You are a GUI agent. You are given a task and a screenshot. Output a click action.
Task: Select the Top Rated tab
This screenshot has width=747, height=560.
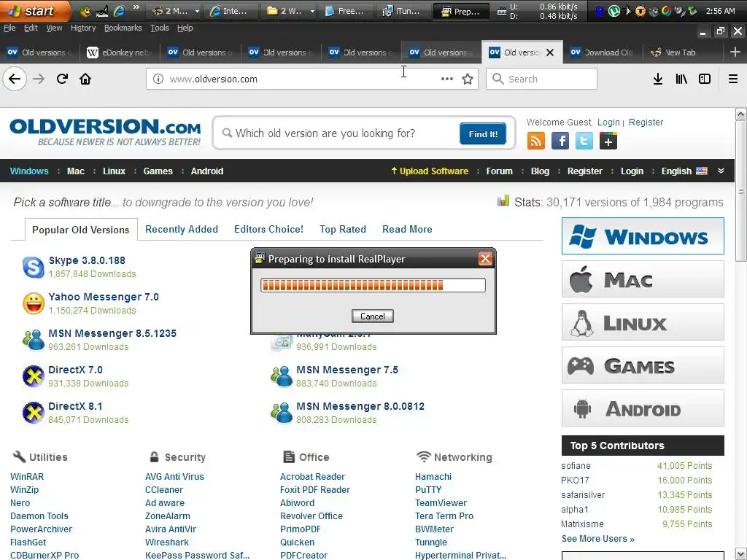pos(343,229)
